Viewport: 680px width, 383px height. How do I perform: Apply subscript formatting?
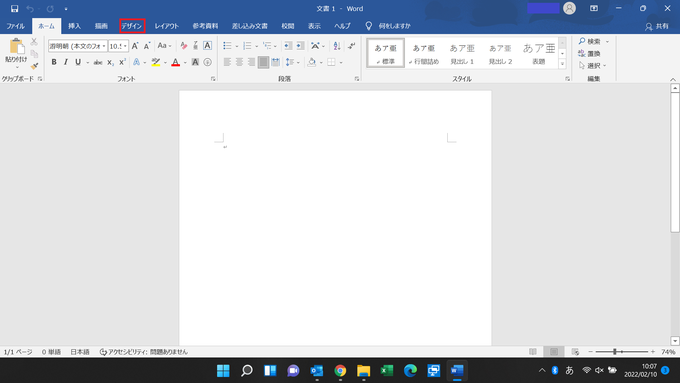[110, 62]
